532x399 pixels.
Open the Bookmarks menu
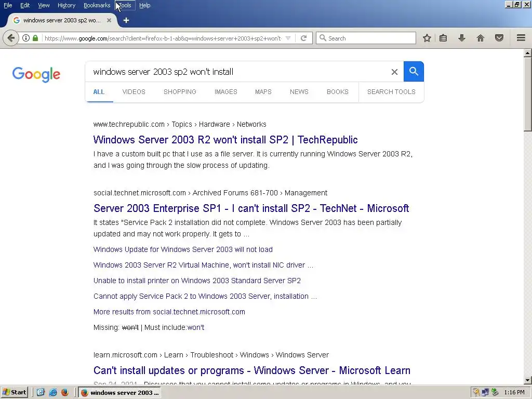(x=97, y=5)
